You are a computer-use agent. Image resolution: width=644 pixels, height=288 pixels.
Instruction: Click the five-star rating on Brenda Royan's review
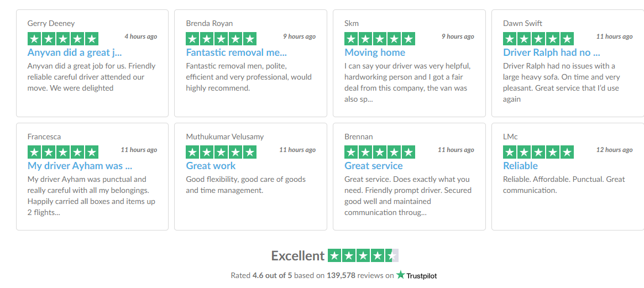tap(221, 39)
